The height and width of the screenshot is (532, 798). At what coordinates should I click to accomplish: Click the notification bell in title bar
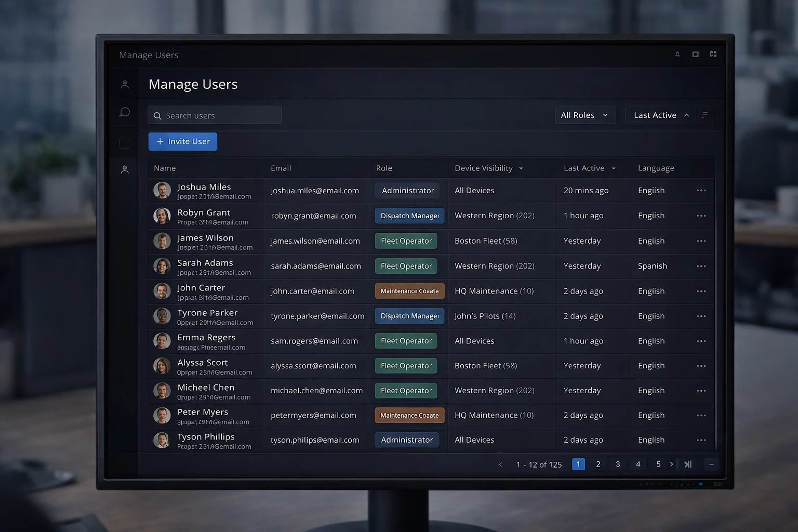[x=677, y=55]
